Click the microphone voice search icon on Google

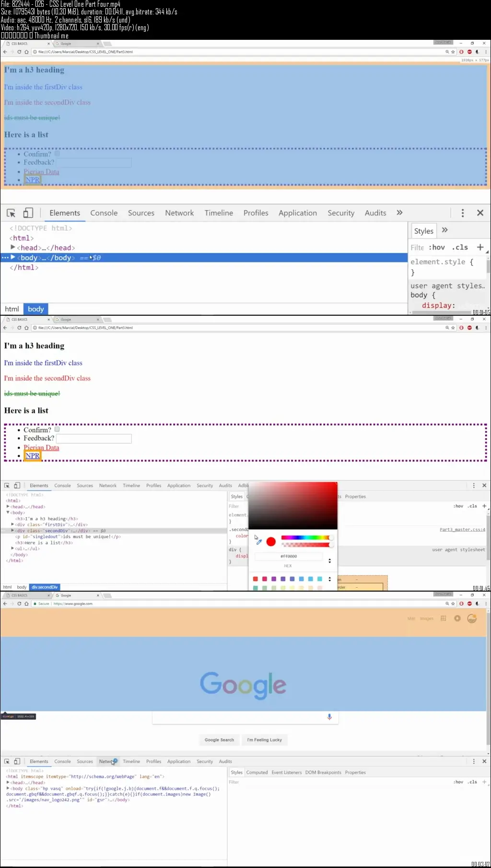coord(329,717)
